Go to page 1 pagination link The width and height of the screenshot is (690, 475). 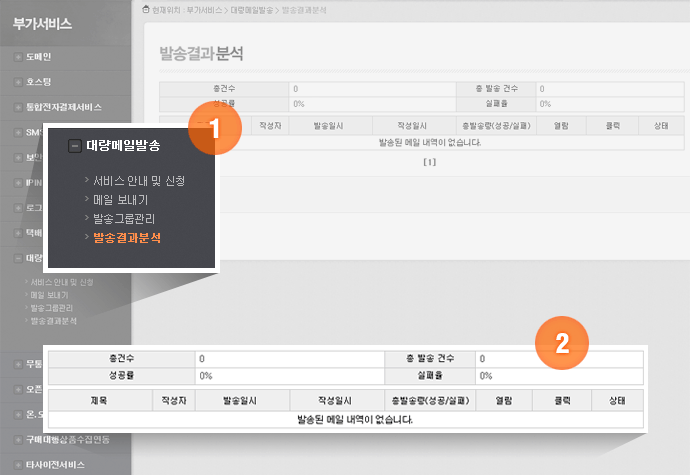[430, 161]
